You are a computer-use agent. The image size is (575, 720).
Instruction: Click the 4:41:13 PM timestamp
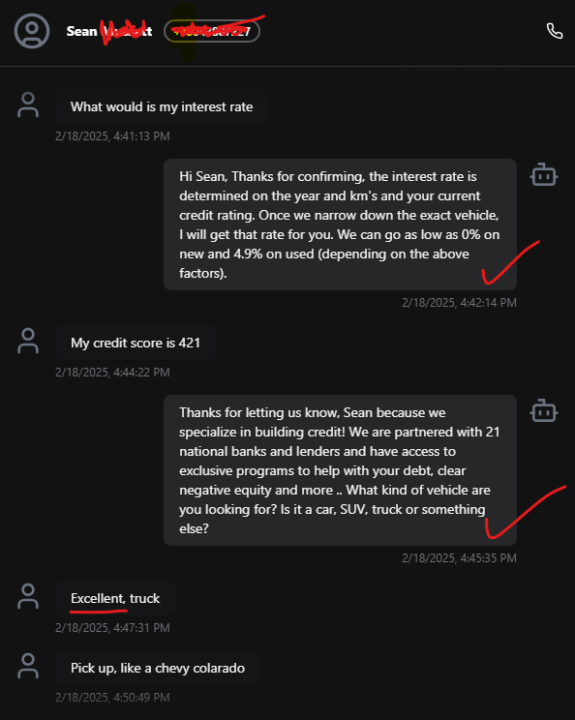click(113, 136)
